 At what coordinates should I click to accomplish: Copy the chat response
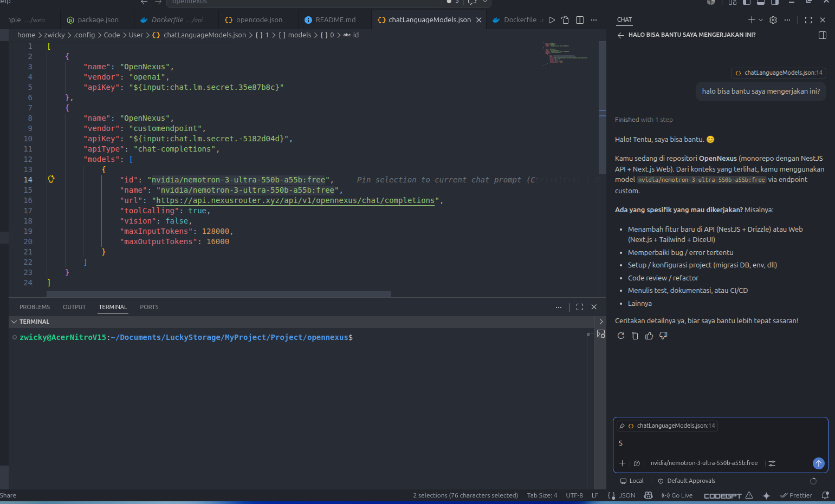635,336
